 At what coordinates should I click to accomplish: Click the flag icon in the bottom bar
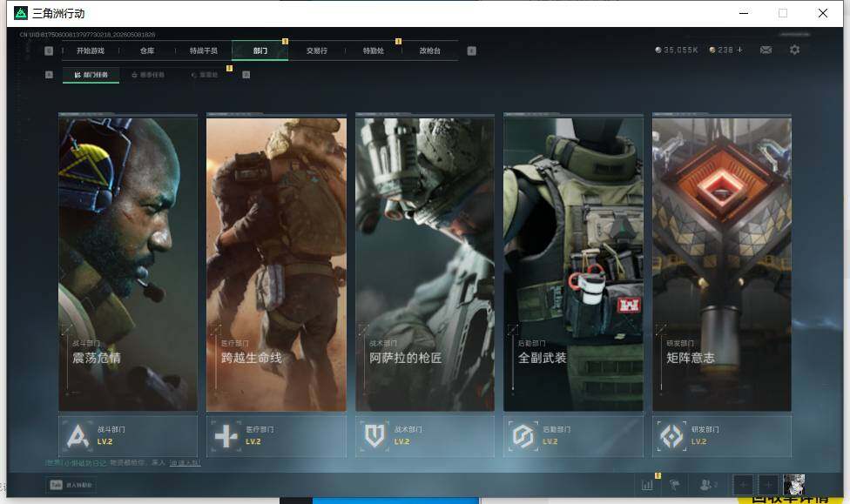[675, 485]
